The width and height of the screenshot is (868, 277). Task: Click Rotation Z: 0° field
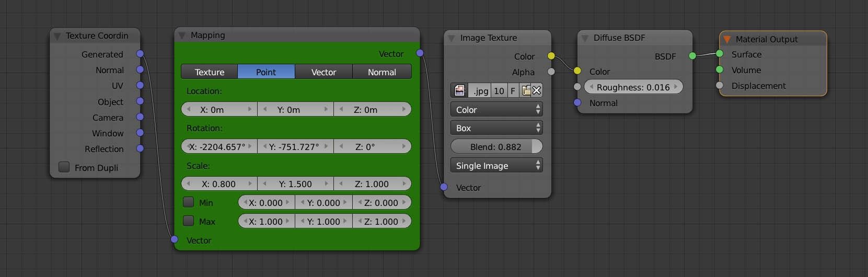pos(372,147)
